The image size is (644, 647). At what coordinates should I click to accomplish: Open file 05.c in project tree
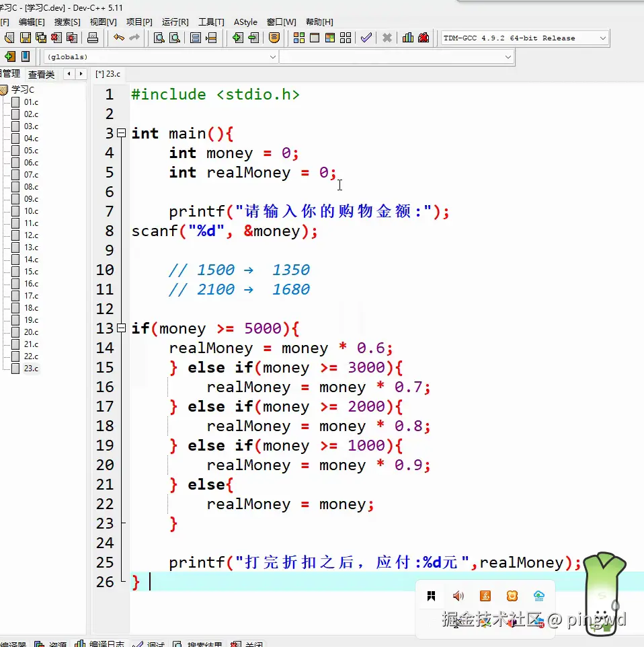[x=31, y=151]
